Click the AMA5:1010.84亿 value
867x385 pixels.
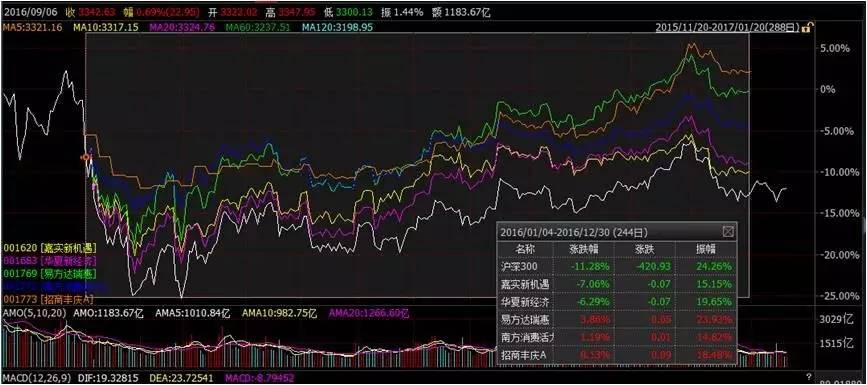click(x=194, y=314)
